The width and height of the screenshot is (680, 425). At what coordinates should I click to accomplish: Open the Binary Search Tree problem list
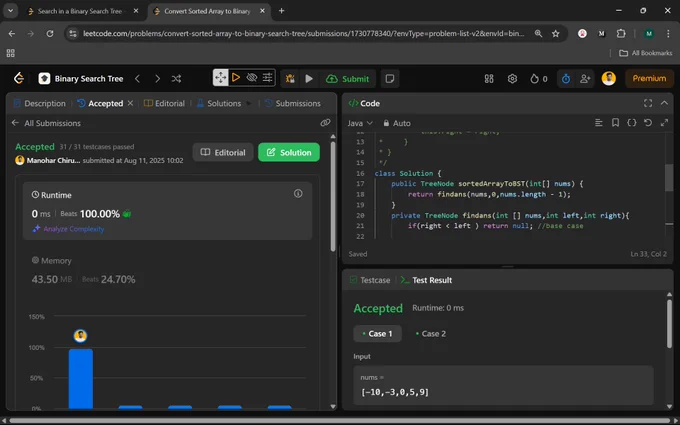(81, 78)
